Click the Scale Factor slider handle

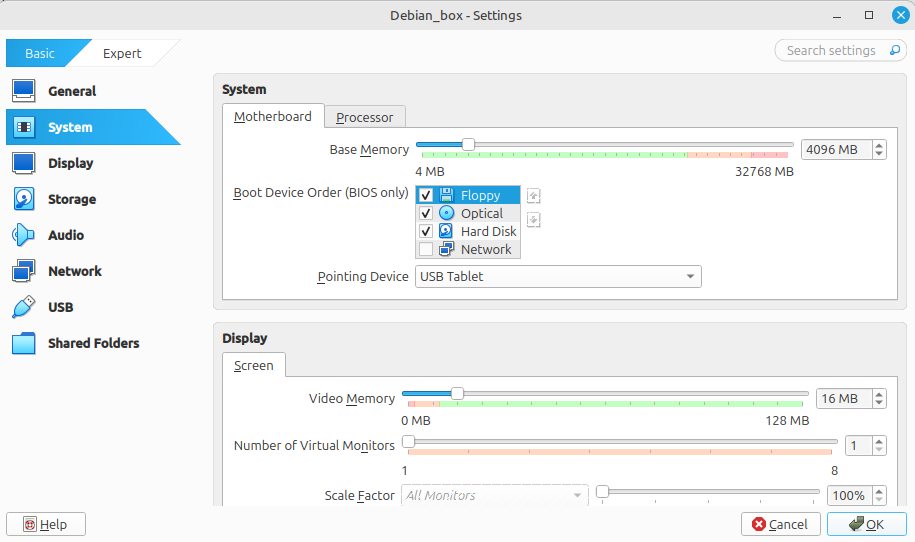pyautogui.click(x=603, y=491)
